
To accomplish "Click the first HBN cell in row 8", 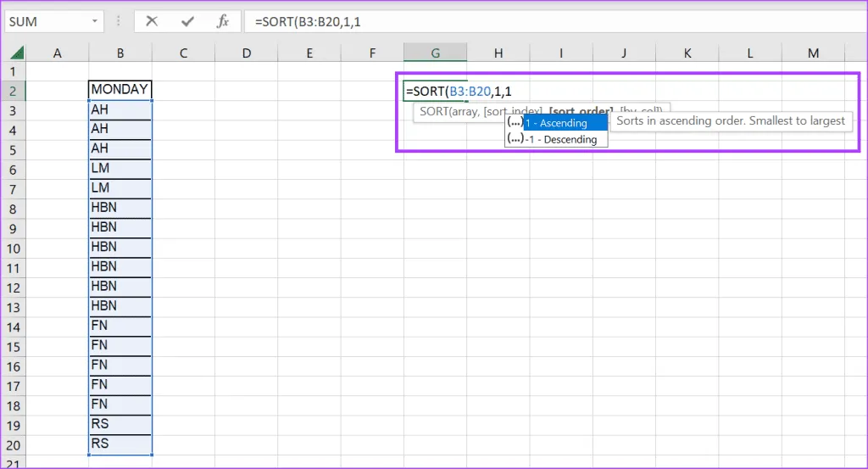I will coord(120,209).
